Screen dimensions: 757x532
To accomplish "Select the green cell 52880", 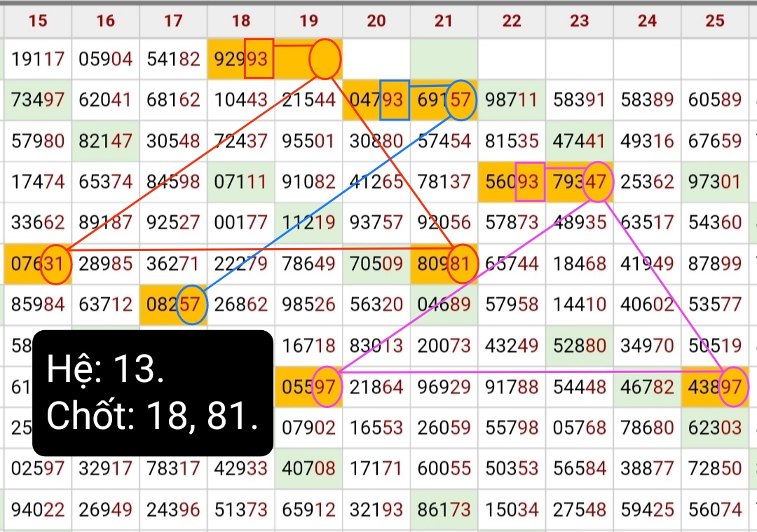I will pyautogui.click(x=580, y=346).
